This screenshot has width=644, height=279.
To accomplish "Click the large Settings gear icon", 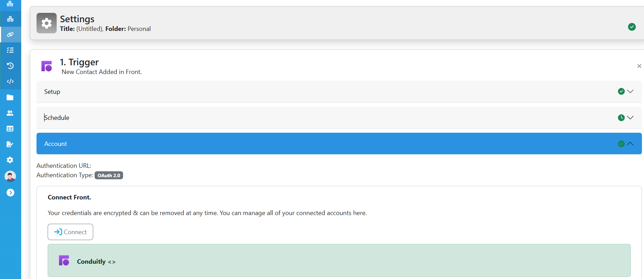I will click(47, 23).
